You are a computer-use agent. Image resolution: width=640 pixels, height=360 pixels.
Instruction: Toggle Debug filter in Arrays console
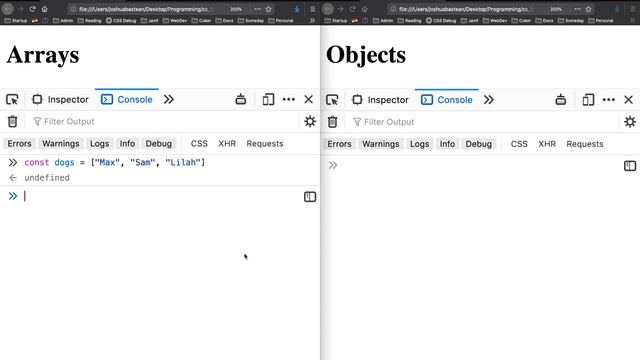159,144
